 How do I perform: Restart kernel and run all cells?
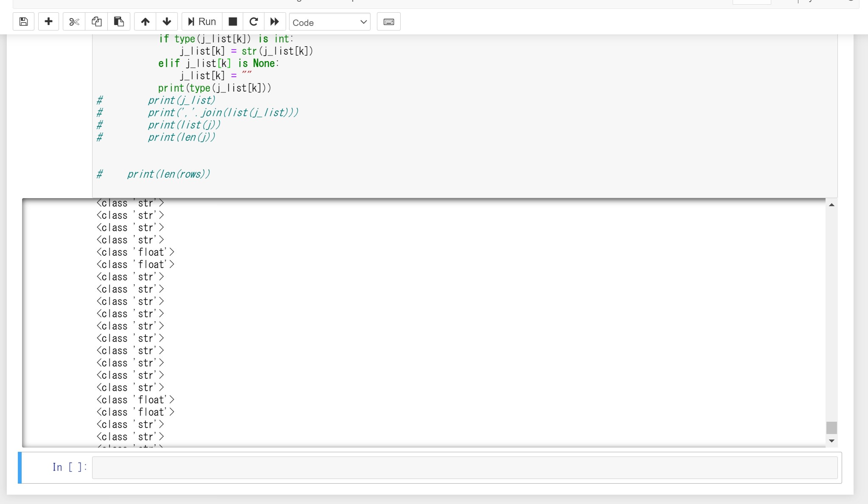click(274, 21)
